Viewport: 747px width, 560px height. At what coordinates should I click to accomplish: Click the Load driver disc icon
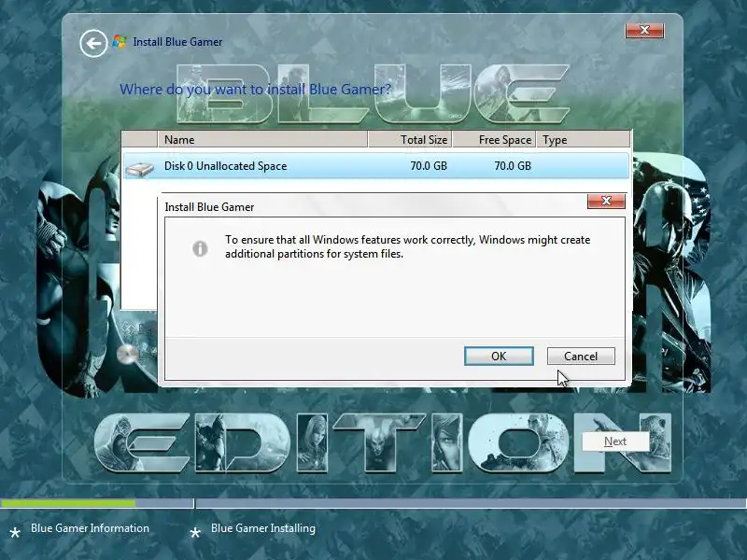point(127,354)
